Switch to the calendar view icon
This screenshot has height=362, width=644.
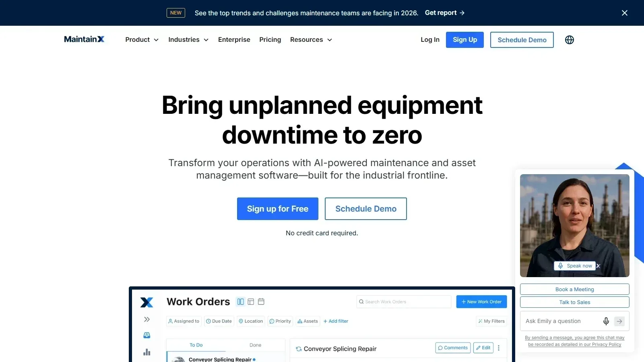coord(261,302)
